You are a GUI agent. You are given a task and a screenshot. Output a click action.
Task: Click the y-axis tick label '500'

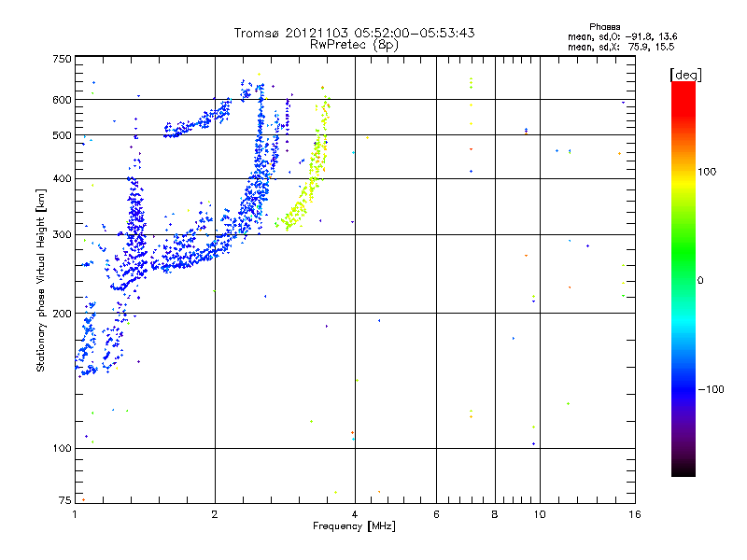pos(63,135)
